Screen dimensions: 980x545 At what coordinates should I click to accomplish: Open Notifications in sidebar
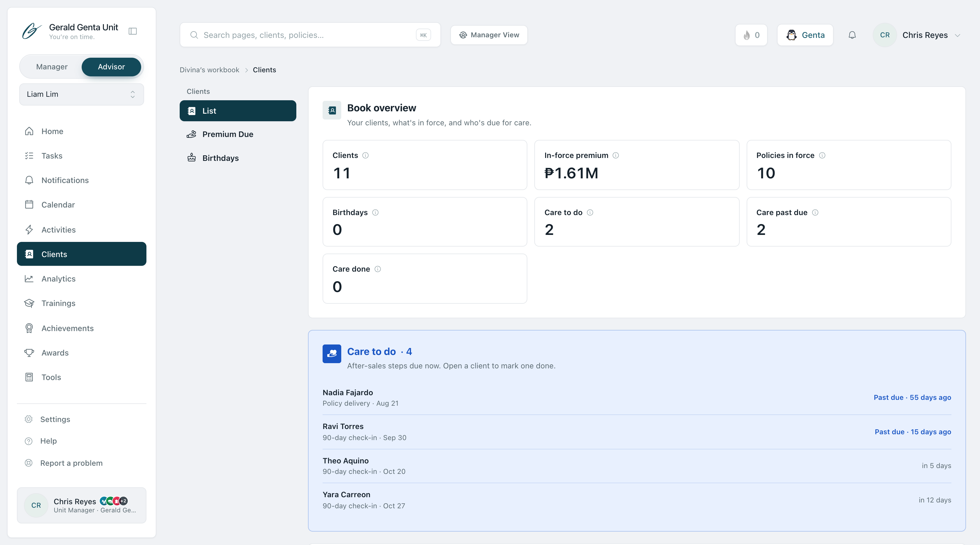point(81,180)
